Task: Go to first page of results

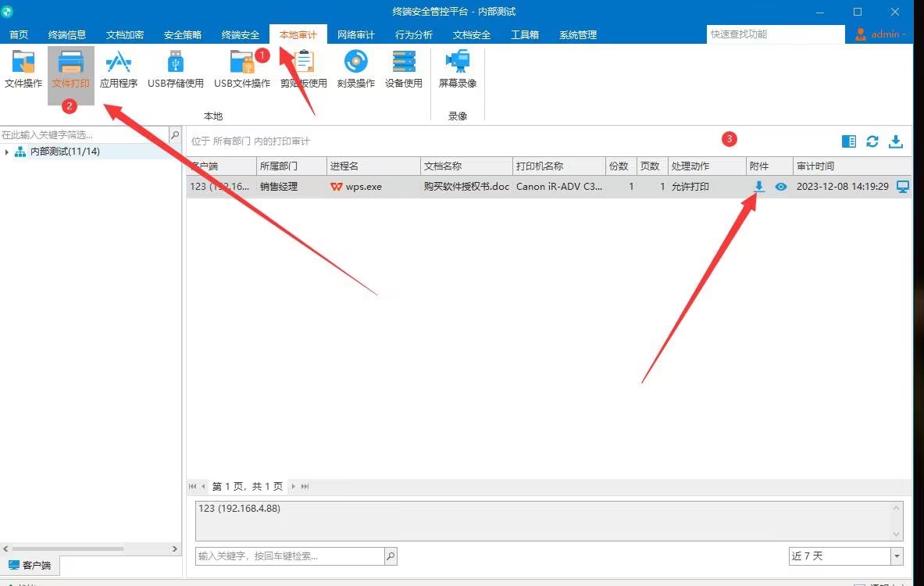Action: tap(193, 486)
